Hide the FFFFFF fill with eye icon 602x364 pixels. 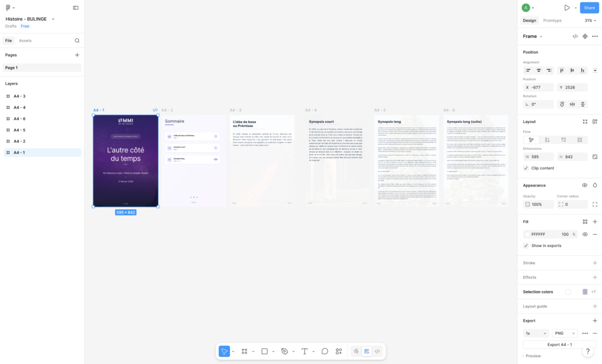tap(585, 234)
